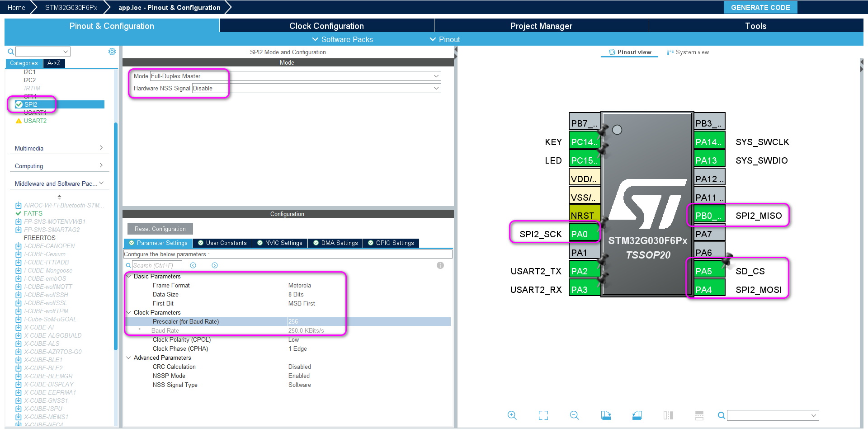868x433 pixels.
Task: Click the middleware list collapse handle arrows
Action: pyautogui.click(x=59, y=197)
